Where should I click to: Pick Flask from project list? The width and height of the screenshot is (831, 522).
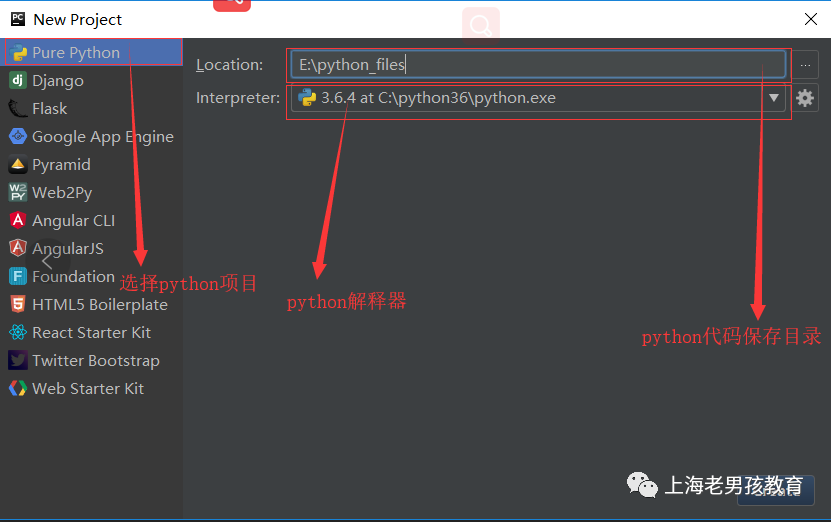pos(92,109)
